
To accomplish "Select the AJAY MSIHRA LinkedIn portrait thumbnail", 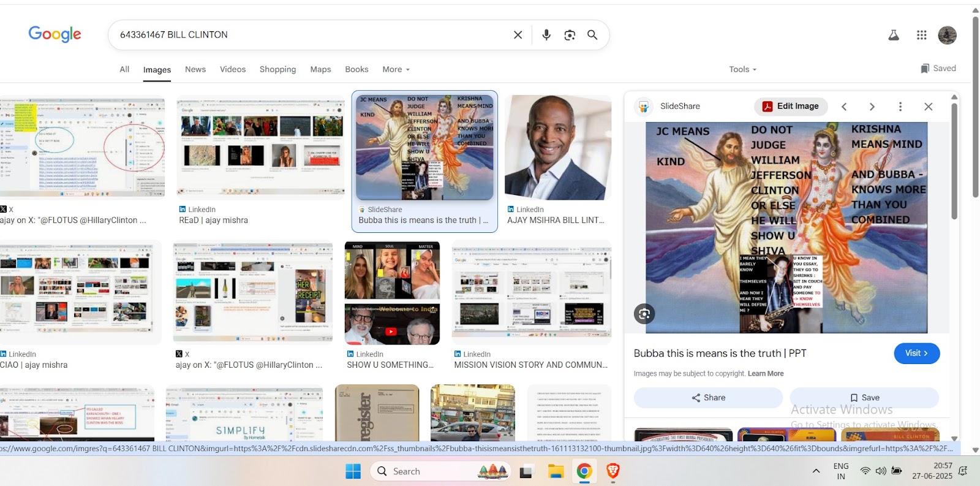I will pyautogui.click(x=557, y=148).
